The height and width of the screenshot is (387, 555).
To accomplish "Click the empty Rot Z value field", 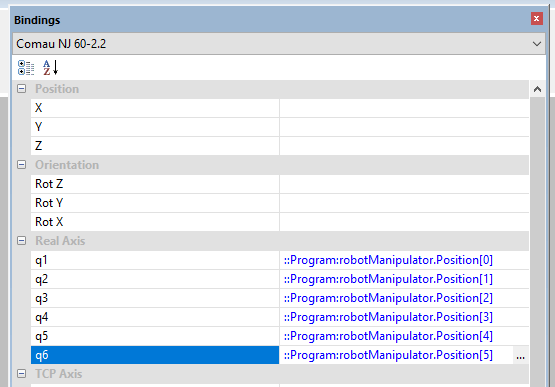I will click(x=404, y=184).
